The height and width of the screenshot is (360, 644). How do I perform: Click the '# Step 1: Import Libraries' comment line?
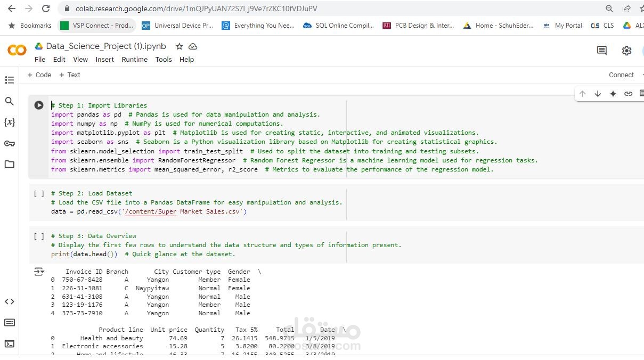pos(99,105)
